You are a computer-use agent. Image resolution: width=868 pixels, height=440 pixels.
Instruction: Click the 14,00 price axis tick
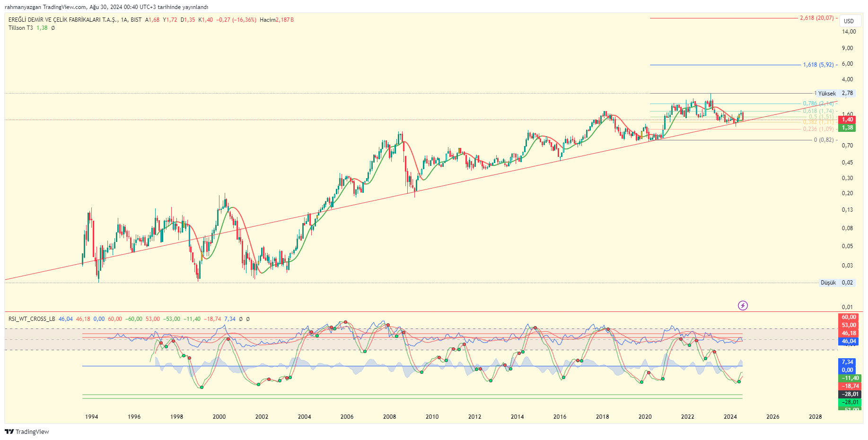point(849,32)
